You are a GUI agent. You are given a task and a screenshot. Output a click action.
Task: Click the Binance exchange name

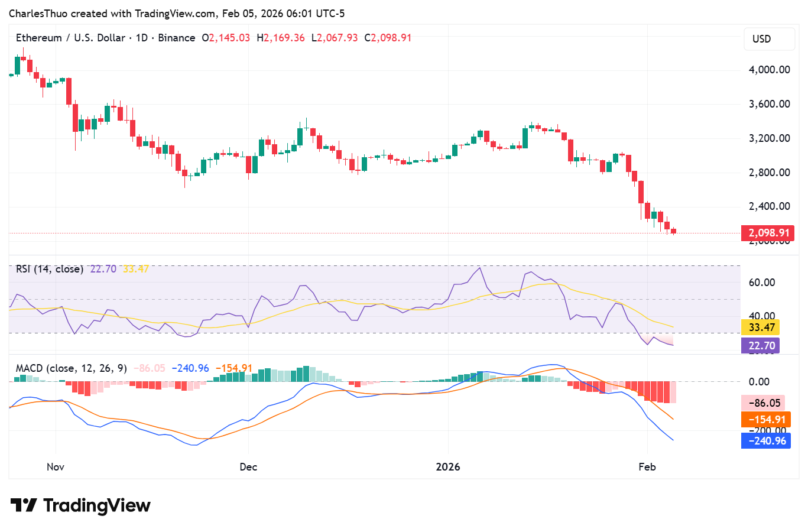pos(176,37)
